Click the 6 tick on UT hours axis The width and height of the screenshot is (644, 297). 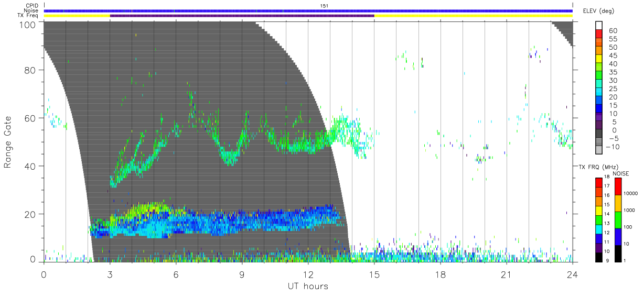(x=176, y=274)
